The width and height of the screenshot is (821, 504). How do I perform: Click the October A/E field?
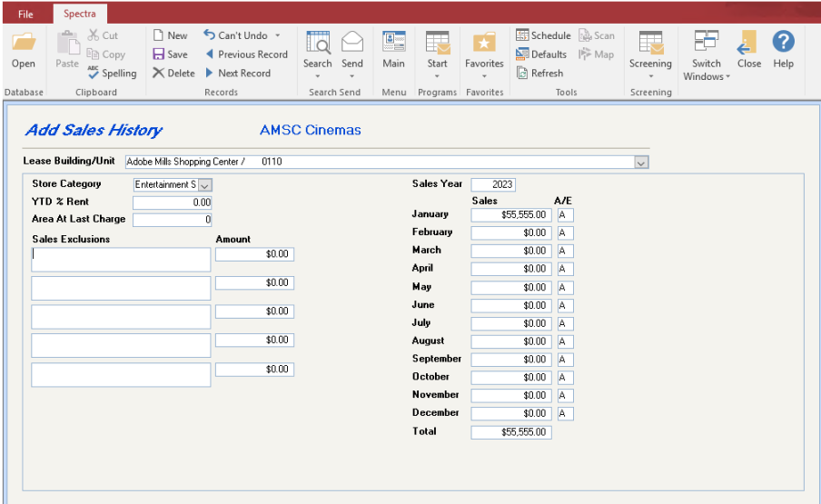(566, 378)
